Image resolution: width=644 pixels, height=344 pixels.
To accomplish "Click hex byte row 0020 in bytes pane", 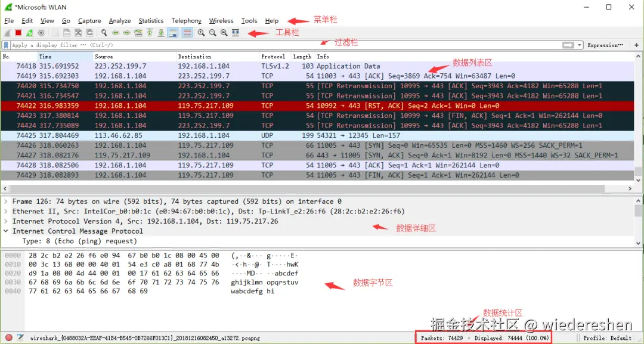I will point(151,274).
